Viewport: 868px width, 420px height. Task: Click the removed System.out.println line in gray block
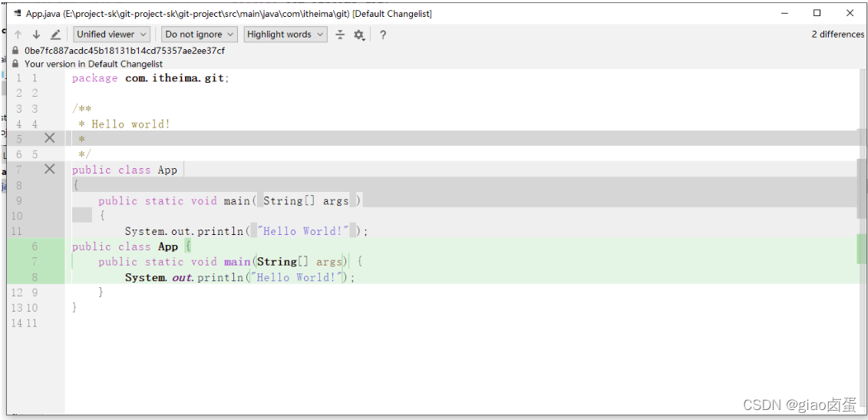(x=246, y=231)
